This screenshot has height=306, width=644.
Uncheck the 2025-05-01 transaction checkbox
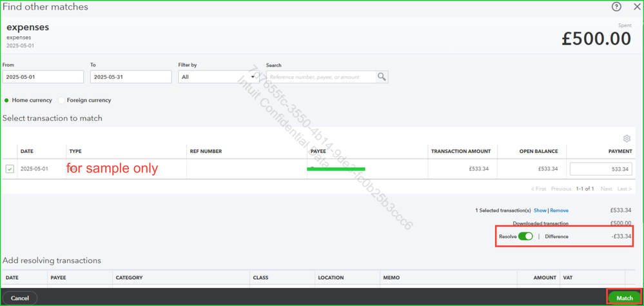coord(10,168)
